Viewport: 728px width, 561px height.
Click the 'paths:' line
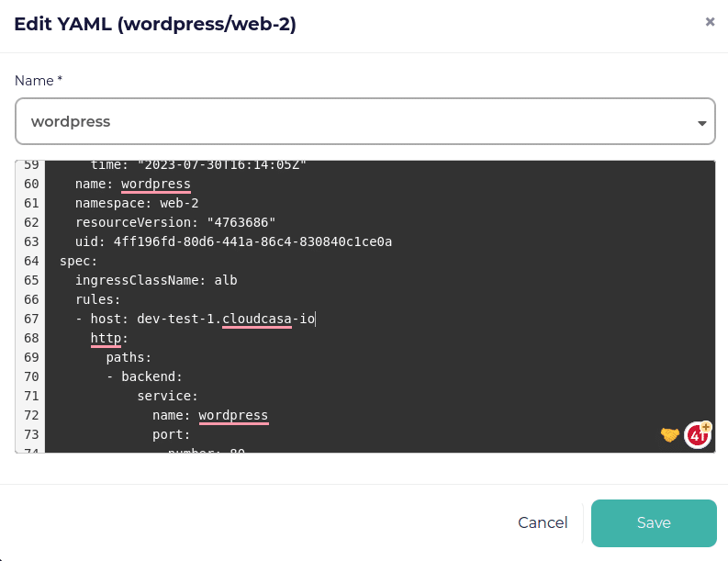click(x=129, y=357)
